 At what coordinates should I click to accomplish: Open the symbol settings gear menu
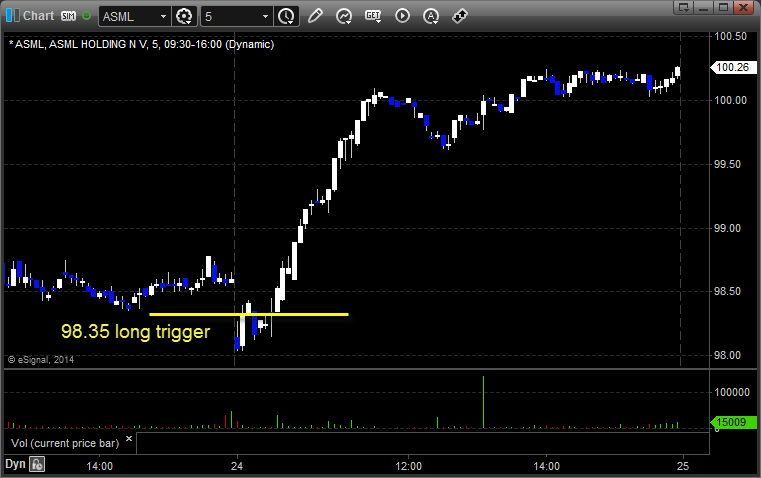[184, 16]
